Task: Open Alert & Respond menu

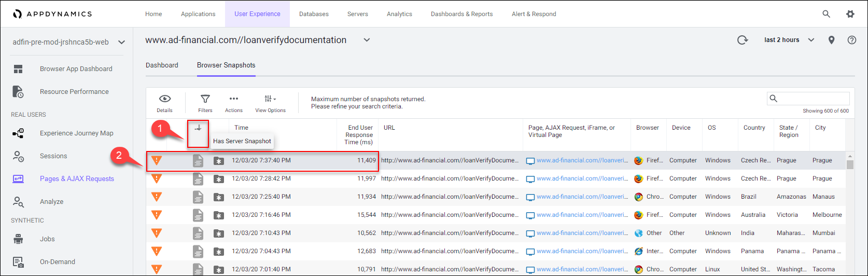Action: 534,14
